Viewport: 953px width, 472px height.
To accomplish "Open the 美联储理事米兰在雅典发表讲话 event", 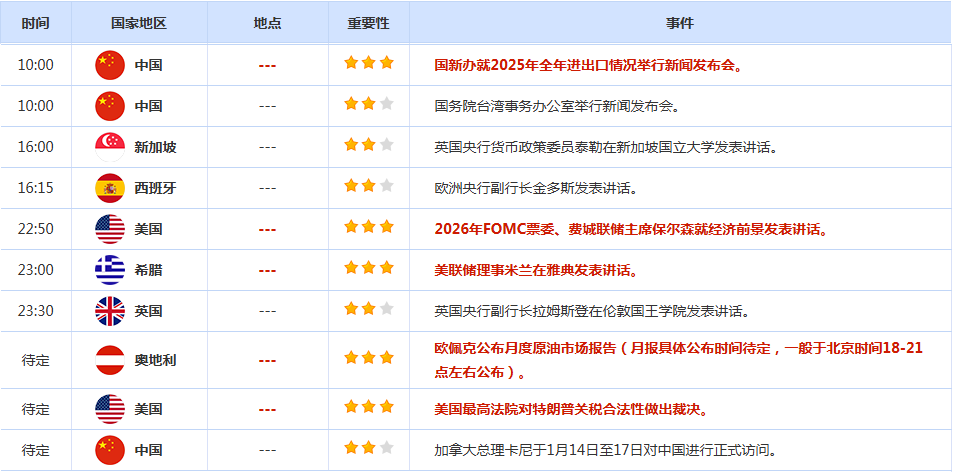I will [537, 270].
